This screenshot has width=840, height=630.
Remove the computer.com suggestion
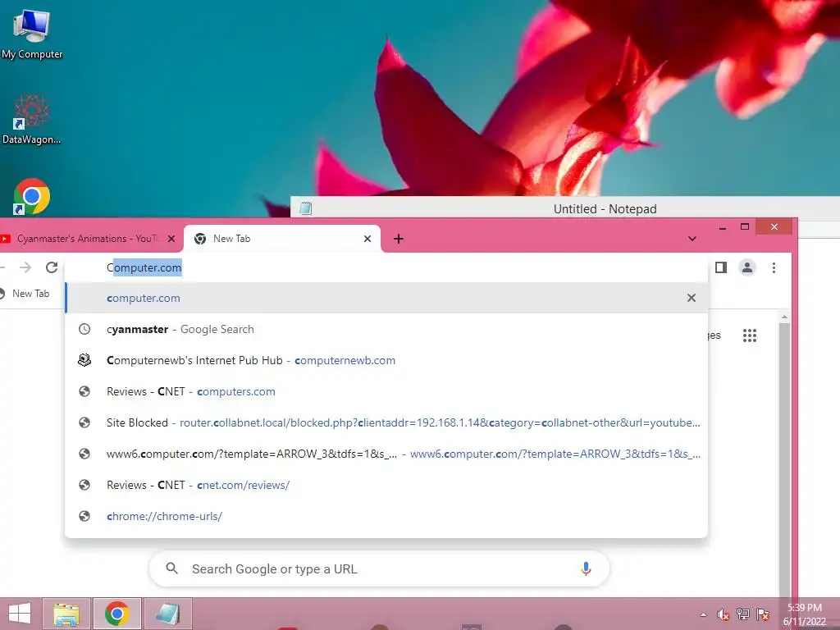(692, 298)
